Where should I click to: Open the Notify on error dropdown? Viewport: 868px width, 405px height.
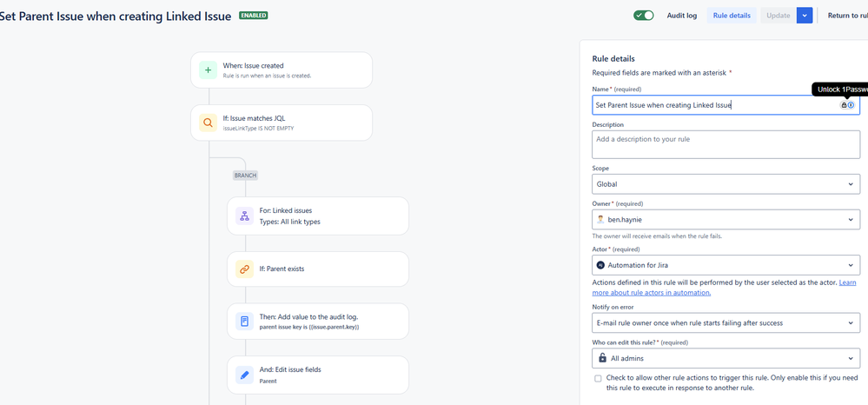coord(726,322)
